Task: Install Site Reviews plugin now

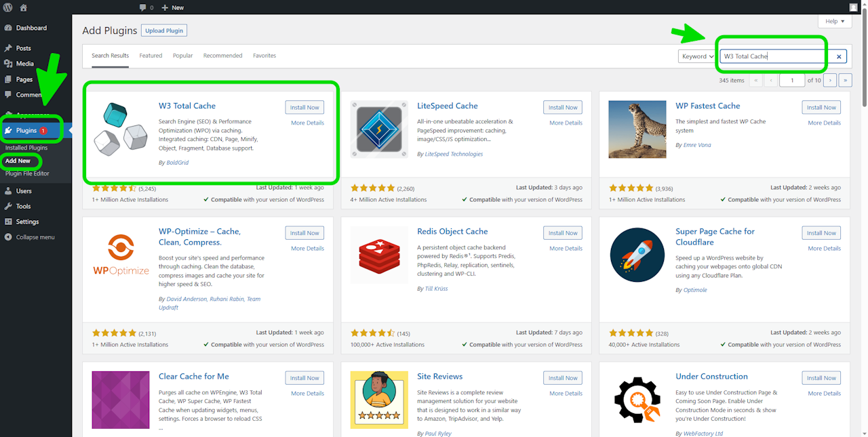Action: pyautogui.click(x=563, y=378)
